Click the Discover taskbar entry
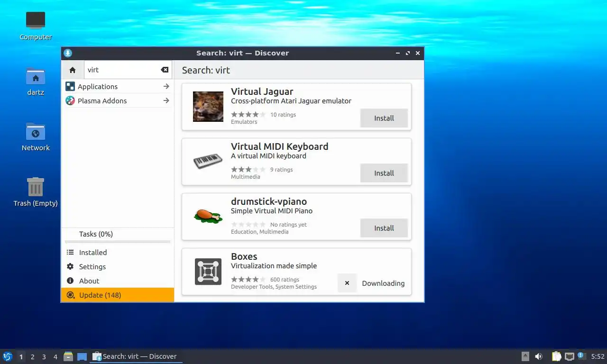This screenshot has width=607, height=364. point(136,356)
